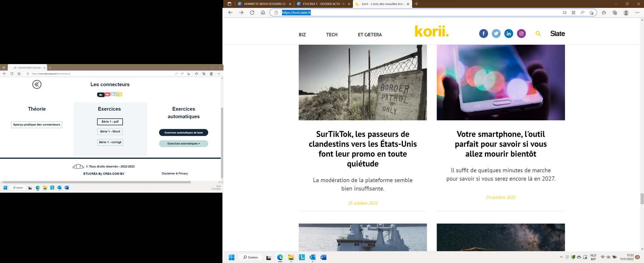Image resolution: width=644 pixels, height=263 pixels.
Task: Click the yellow search magnifier on korii
Action: (x=538, y=34)
